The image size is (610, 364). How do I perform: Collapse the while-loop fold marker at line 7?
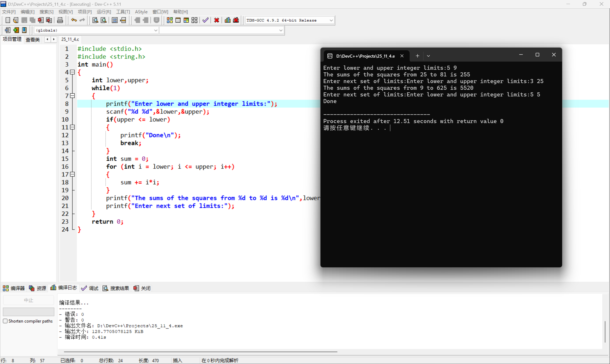[72, 96]
